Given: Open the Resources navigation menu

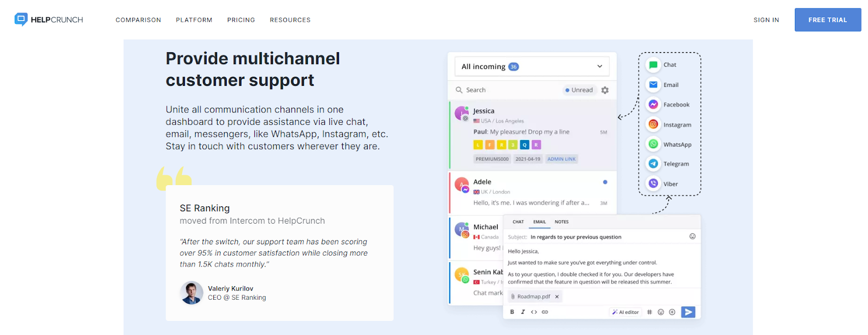Looking at the screenshot, I should click(290, 20).
